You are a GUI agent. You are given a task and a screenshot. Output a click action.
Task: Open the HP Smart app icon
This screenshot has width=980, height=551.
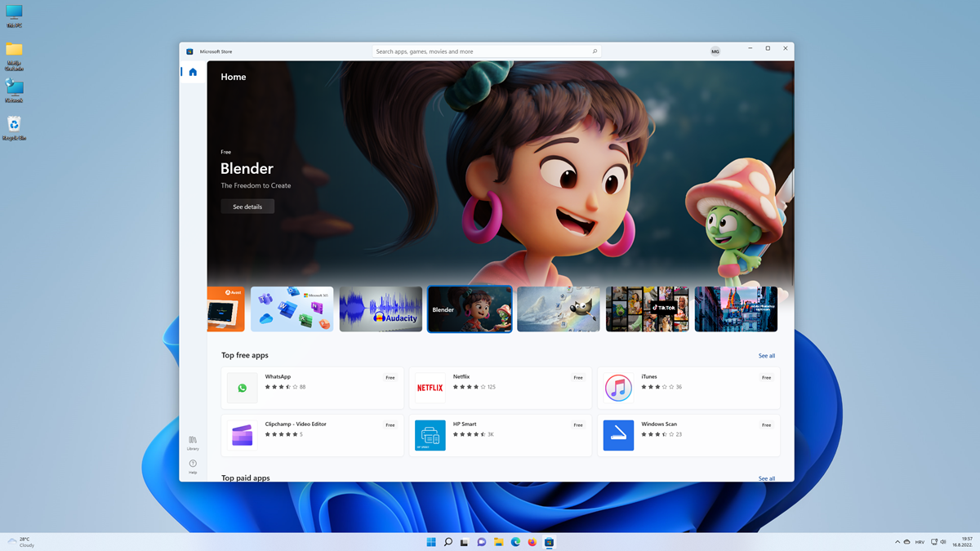[x=430, y=435]
